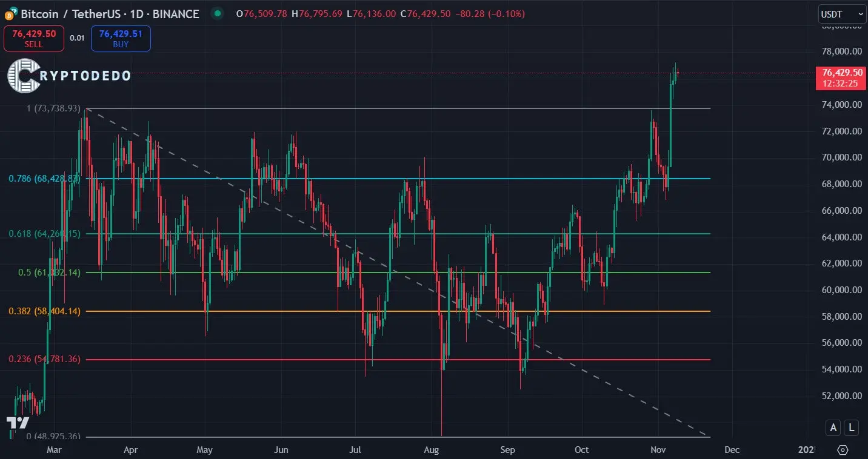
Task: Select the 0.5 Fibonacci level label
Action: click(50, 272)
